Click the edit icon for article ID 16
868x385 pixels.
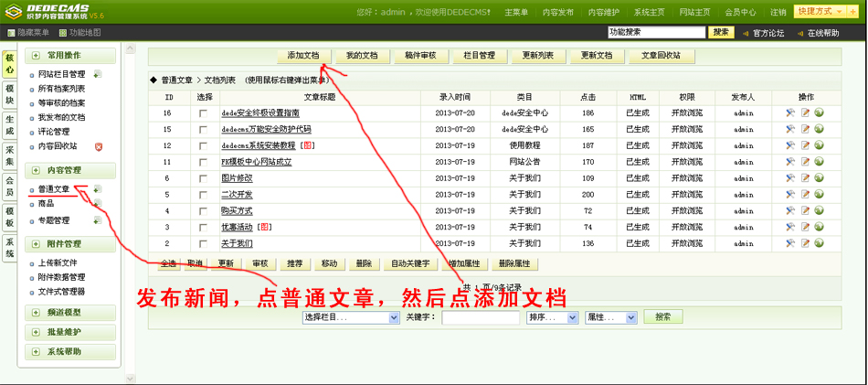(x=806, y=113)
